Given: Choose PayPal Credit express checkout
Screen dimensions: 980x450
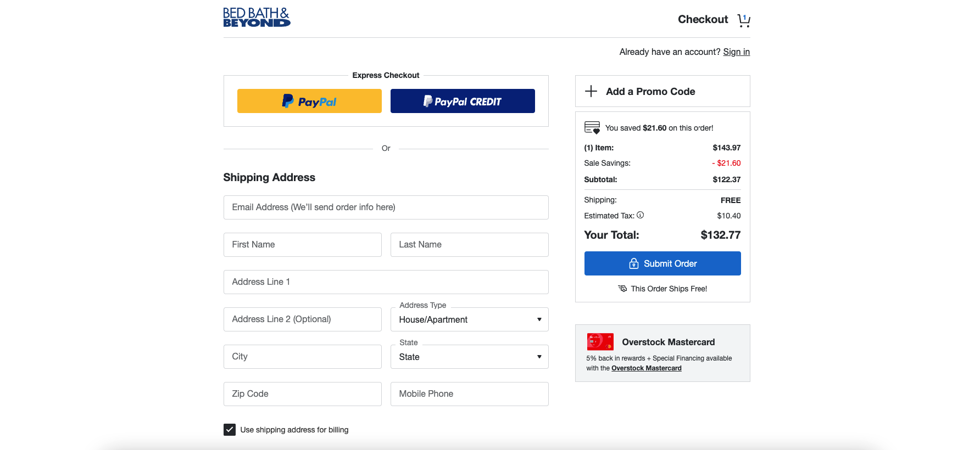Looking at the screenshot, I should click(463, 101).
